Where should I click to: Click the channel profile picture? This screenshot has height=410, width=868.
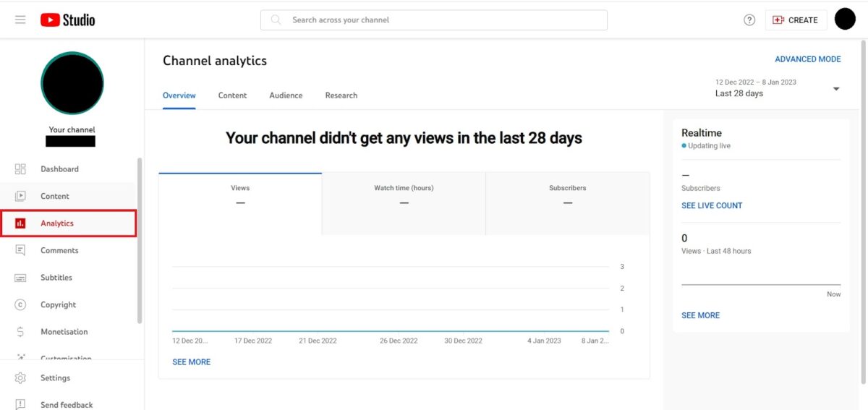72,83
